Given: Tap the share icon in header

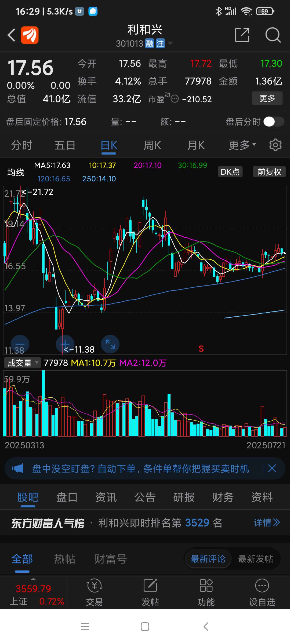Looking at the screenshot, I should (x=242, y=35).
